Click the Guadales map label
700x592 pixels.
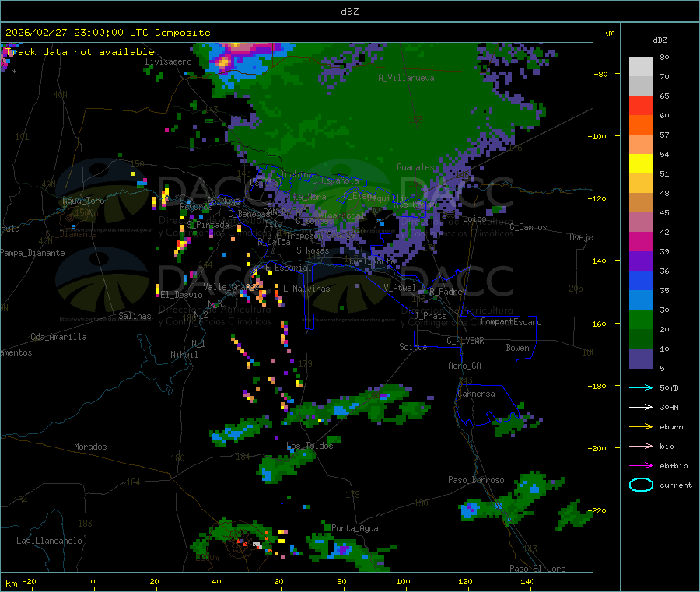[415, 167]
